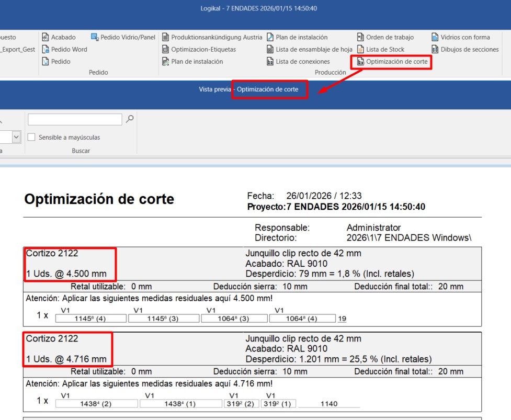Image resolution: width=511 pixels, height=420 pixels.
Task: Open Plan de instalación below Optimizacion-Etiquetas
Action: 192,62
